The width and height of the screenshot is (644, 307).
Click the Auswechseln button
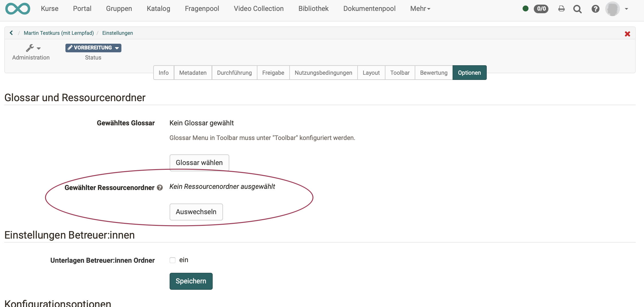(196, 212)
